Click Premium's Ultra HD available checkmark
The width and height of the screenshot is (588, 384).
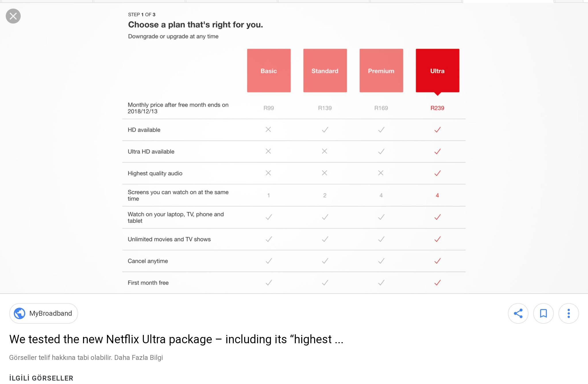381,152
